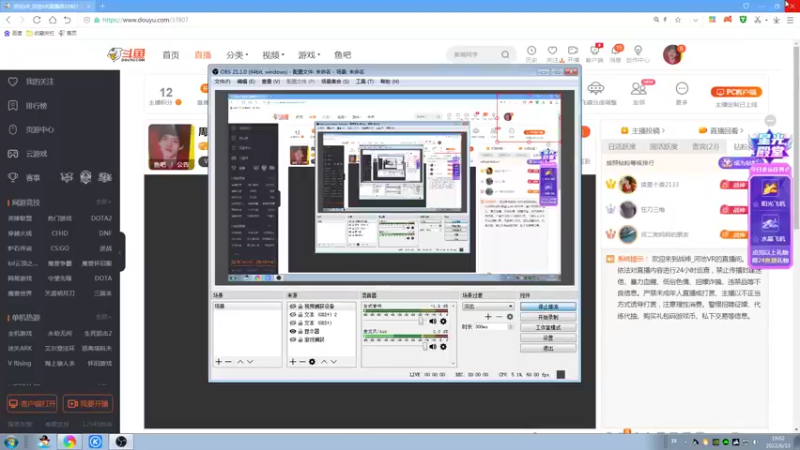The width and height of the screenshot is (800, 450).
Task: Move source down in OBS sources panel
Action: 334,362
